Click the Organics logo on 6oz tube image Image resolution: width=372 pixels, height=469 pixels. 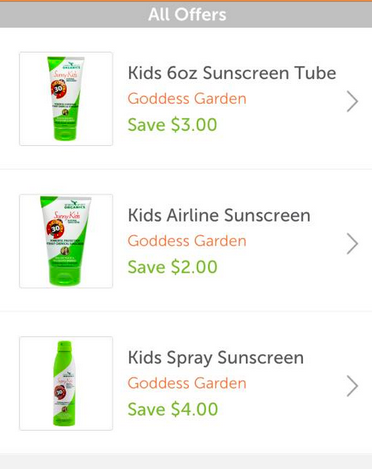pyautogui.click(x=71, y=65)
